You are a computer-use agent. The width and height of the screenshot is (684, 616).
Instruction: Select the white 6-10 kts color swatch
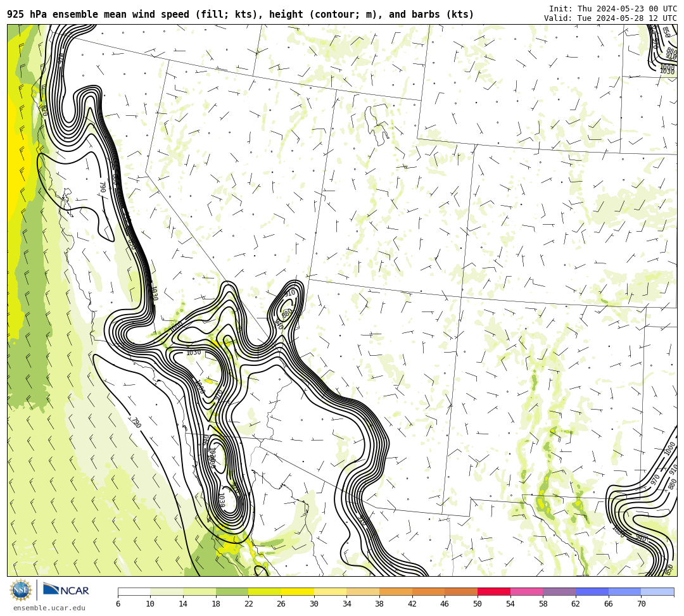click(x=134, y=591)
